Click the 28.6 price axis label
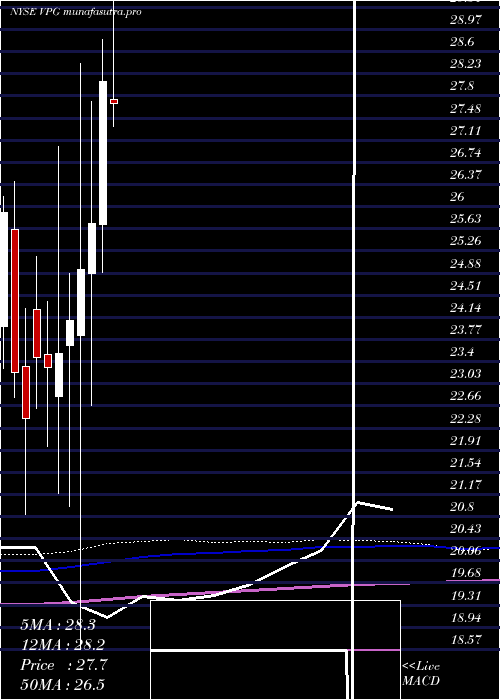500x700 pixels. point(462,42)
